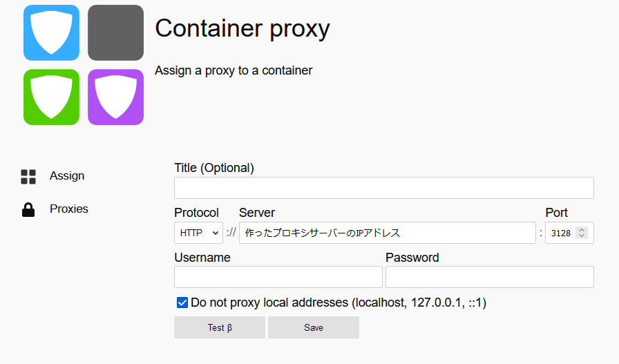Click the gray square container icon

point(115,32)
